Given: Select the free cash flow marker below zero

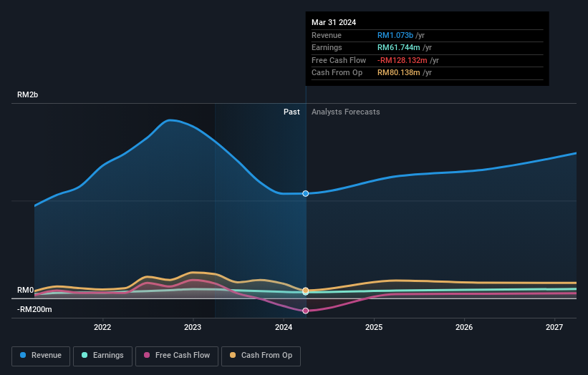Looking at the screenshot, I should 306,311.
